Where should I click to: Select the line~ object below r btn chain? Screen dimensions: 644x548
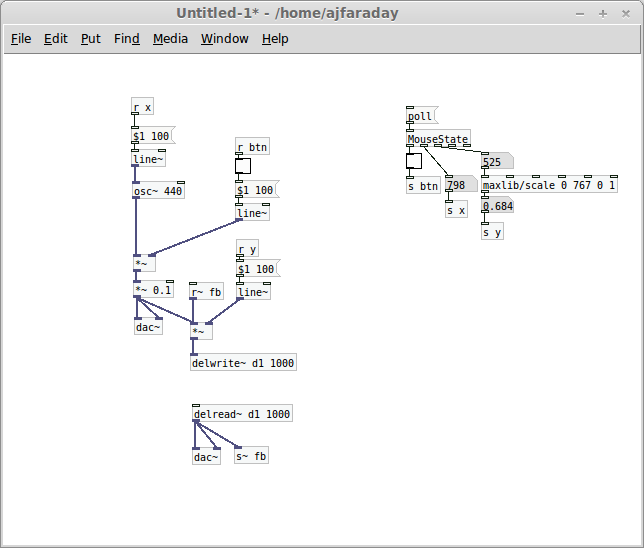[252, 213]
